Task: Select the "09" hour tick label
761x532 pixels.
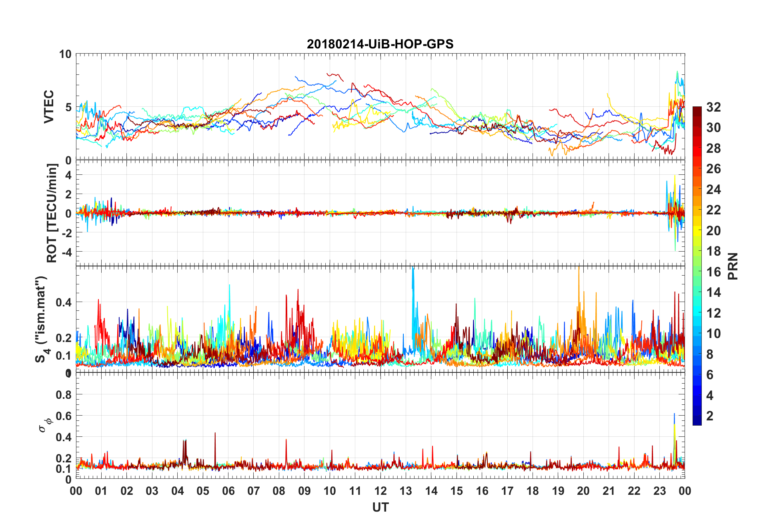Action: pos(304,491)
